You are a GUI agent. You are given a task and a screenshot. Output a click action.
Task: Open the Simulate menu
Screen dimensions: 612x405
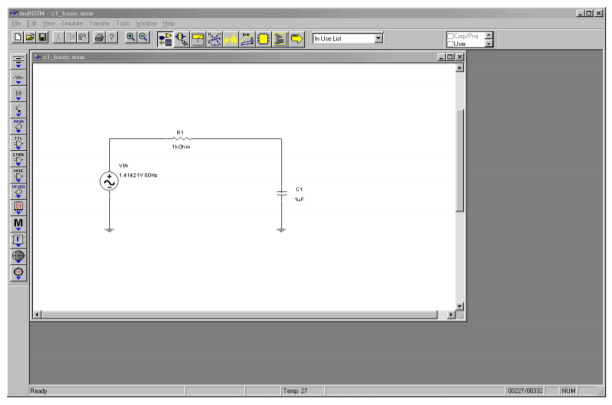pyautogui.click(x=73, y=22)
